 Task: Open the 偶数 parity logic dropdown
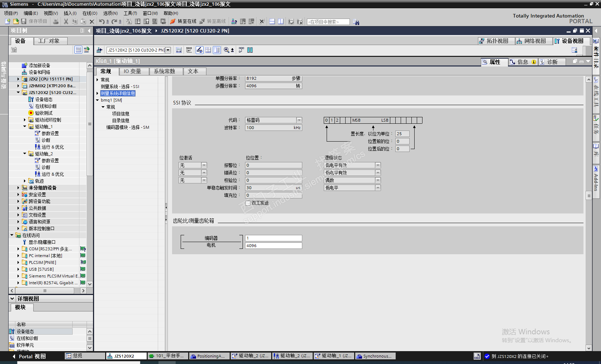(x=378, y=180)
